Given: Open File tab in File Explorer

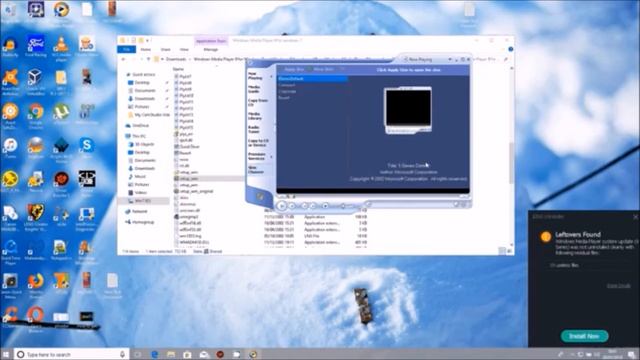Looking at the screenshot, I should [x=127, y=49].
